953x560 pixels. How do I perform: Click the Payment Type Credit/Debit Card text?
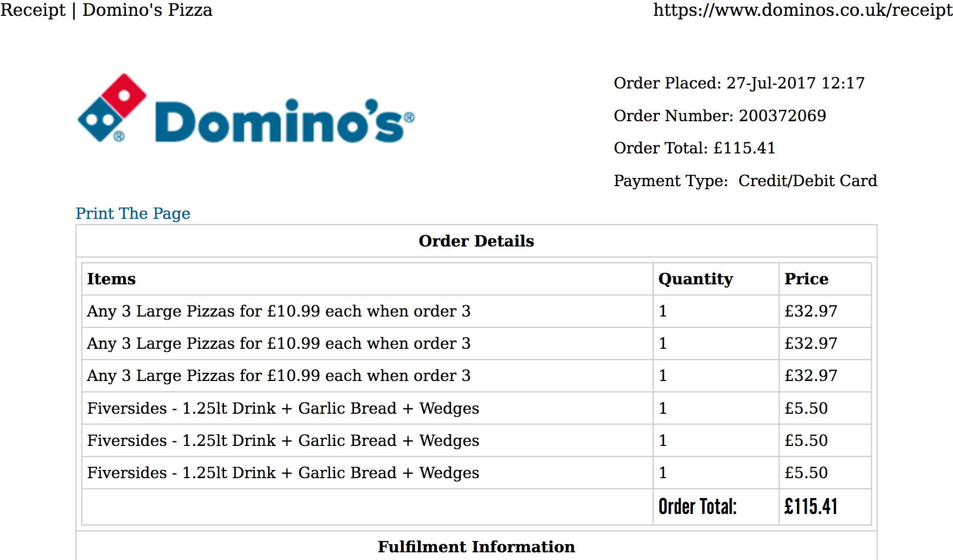[x=745, y=181]
